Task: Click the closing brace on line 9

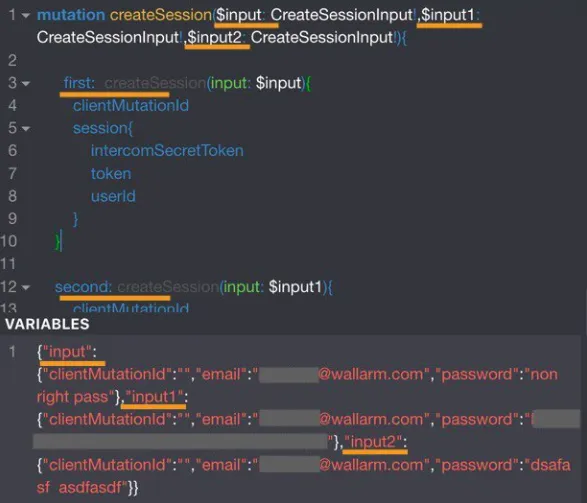Action: (75, 219)
